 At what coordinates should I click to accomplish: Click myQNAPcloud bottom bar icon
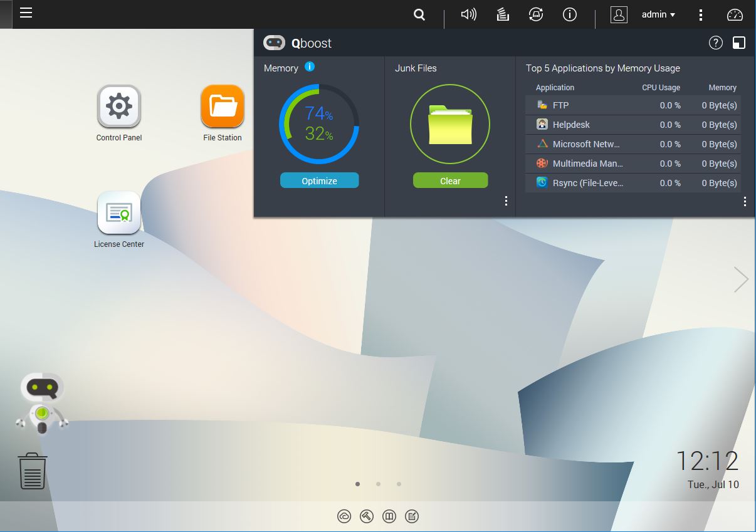pos(344,516)
